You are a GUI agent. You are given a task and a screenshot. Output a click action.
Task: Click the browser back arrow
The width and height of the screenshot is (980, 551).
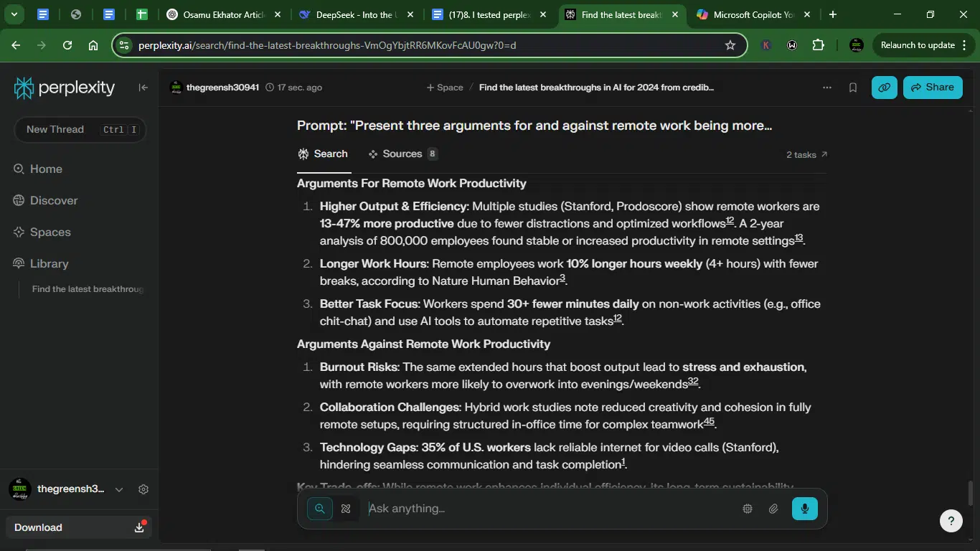point(16,45)
